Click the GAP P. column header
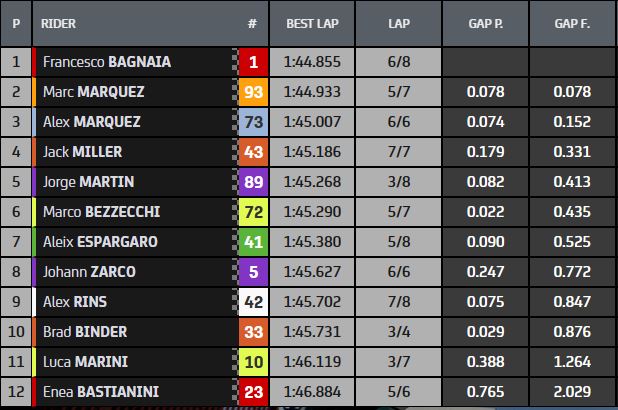Screen dimensions: 618x410 pos(486,22)
